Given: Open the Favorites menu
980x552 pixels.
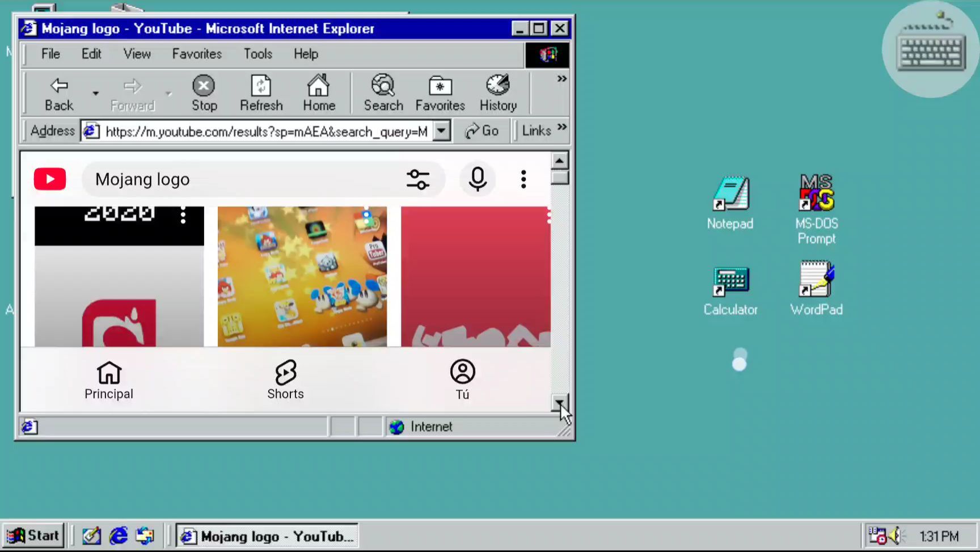Looking at the screenshot, I should tap(197, 54).
